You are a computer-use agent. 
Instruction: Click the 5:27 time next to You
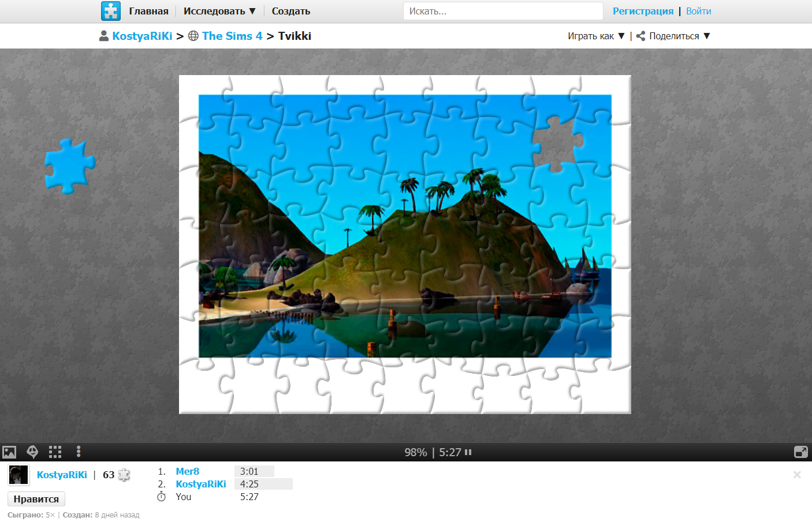pos(249,497)
